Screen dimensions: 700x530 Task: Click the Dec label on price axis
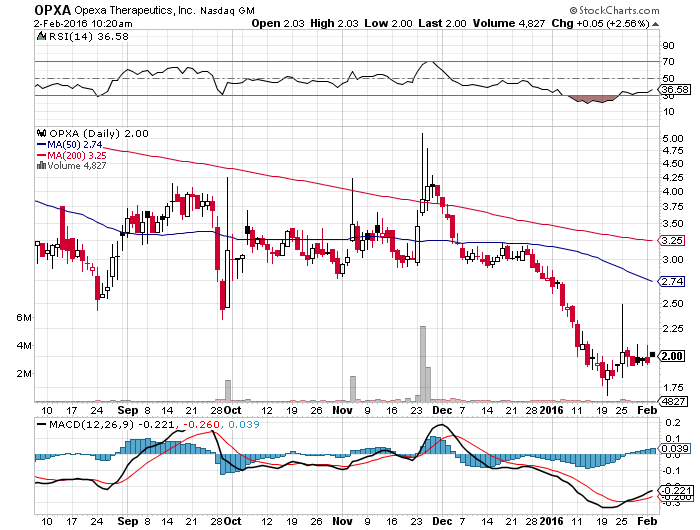tap(442, 410)
